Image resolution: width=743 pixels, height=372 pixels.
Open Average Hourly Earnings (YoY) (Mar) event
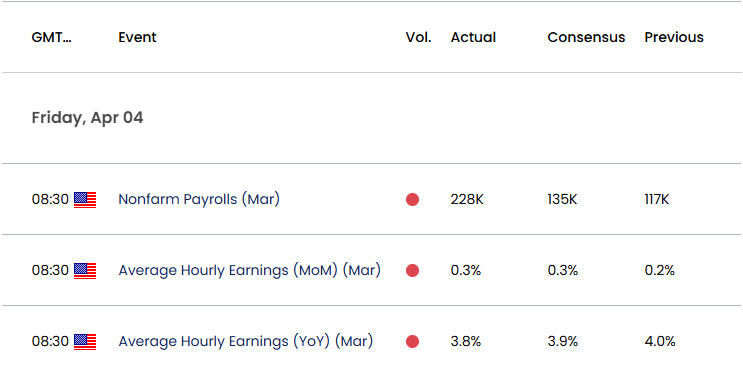click(x=245, y=341)
